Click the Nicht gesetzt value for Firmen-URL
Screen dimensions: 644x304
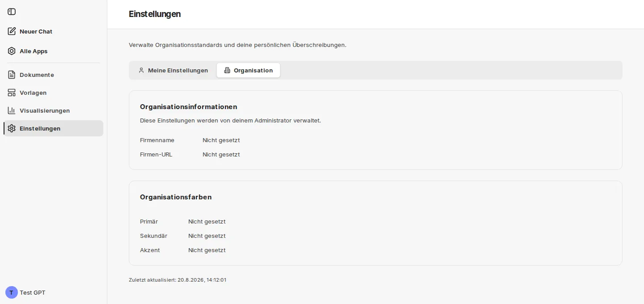(221, 154)
